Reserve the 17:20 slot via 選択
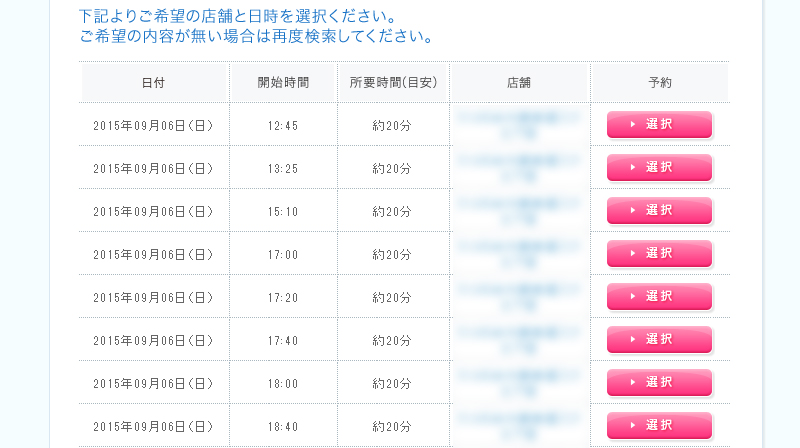Viewport: 800px width, 448px height. tap(659, 296)
